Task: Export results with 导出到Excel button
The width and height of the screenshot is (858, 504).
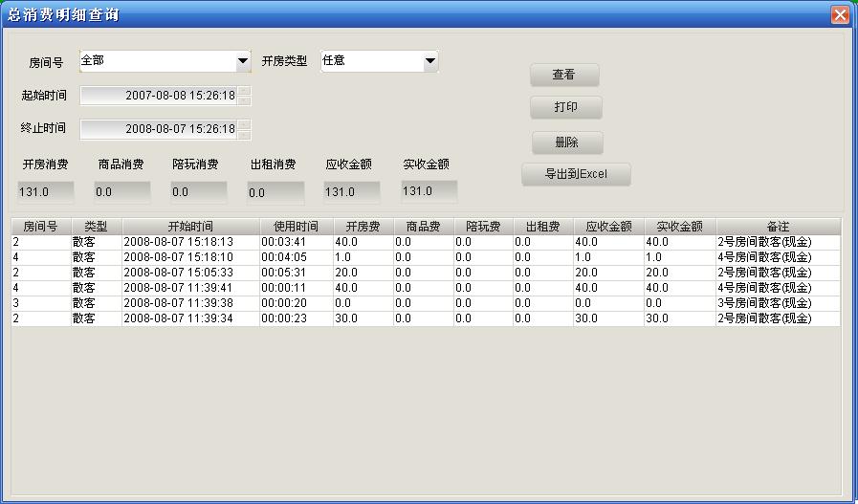Action: 576,175
